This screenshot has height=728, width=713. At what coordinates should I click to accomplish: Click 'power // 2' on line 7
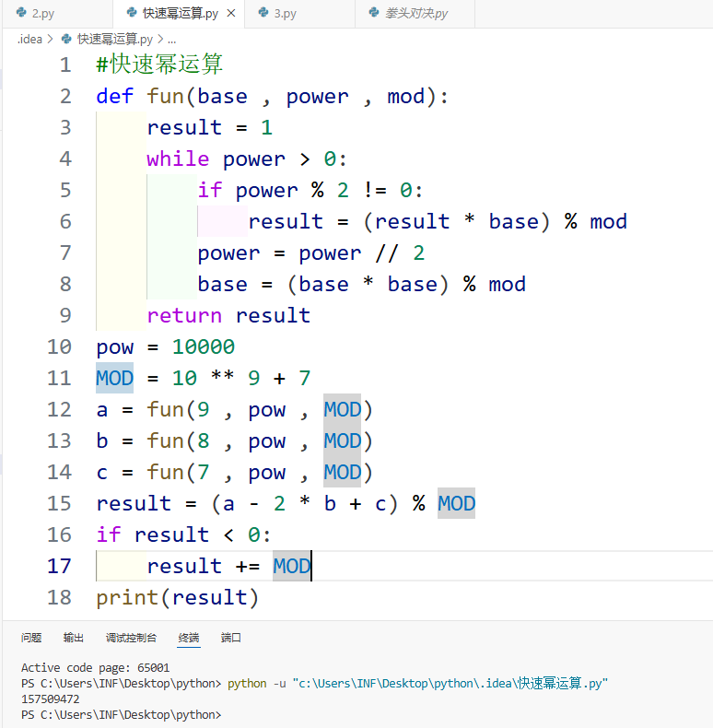pyautogui.click(x=362, y=253)
